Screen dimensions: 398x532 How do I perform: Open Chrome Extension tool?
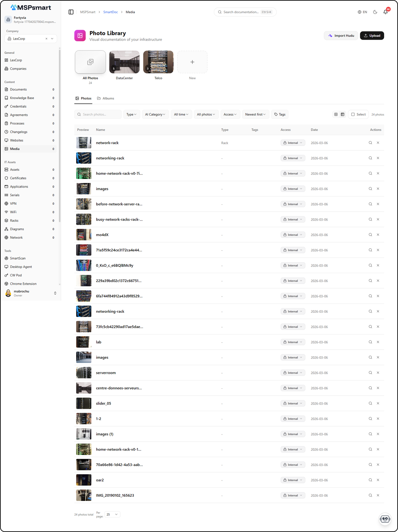[x=30, y=284]
